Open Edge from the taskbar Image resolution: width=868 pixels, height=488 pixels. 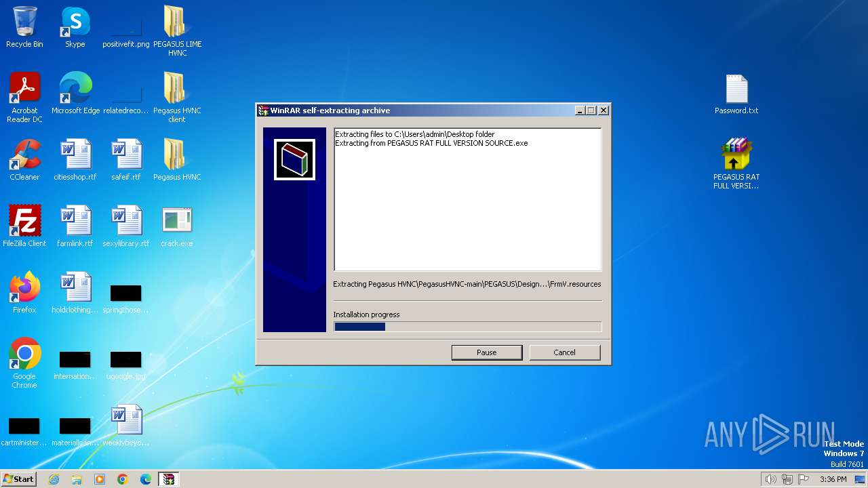(x=146, y=479)
